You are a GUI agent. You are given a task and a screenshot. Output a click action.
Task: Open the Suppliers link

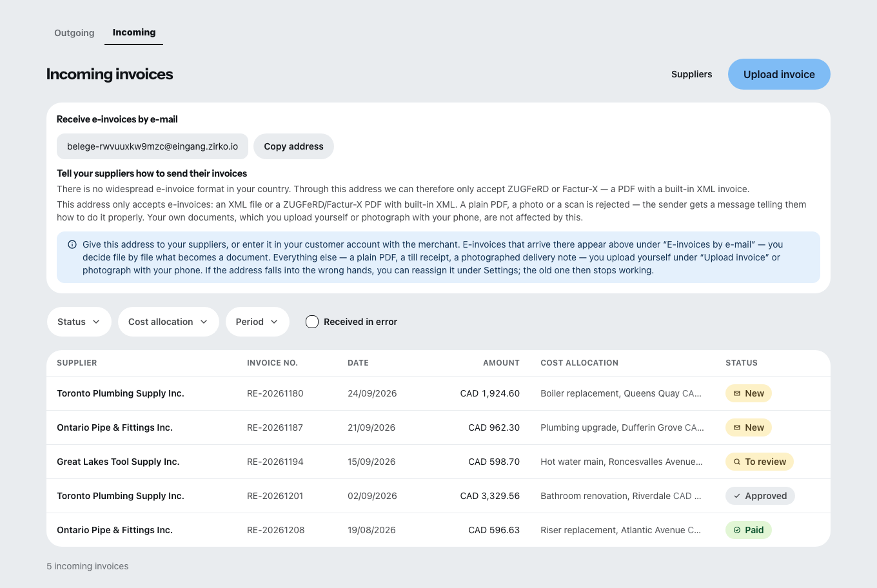click(691, 74)
